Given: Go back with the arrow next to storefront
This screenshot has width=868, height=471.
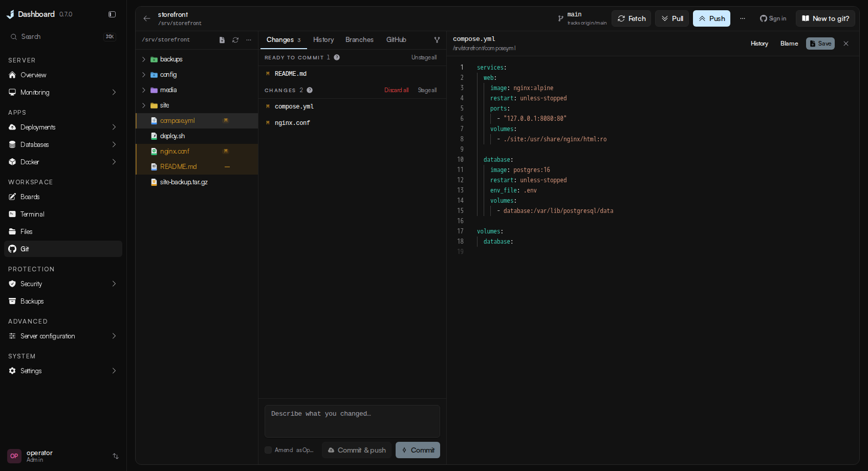Looking at the screenshot, I should point(147,18).
